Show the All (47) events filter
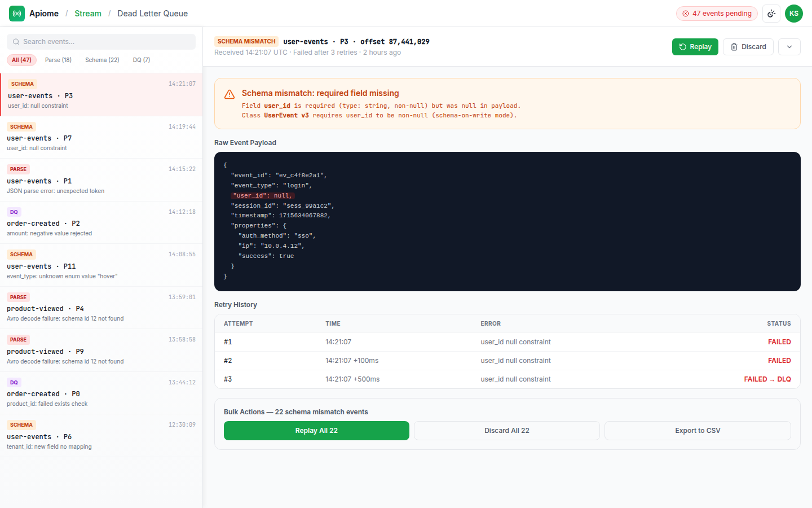This screenshot has height=508, width=812. tap(21, 60)
